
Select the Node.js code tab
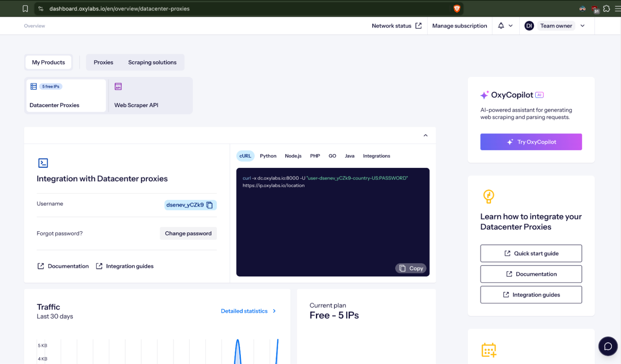tap(293, 156)
